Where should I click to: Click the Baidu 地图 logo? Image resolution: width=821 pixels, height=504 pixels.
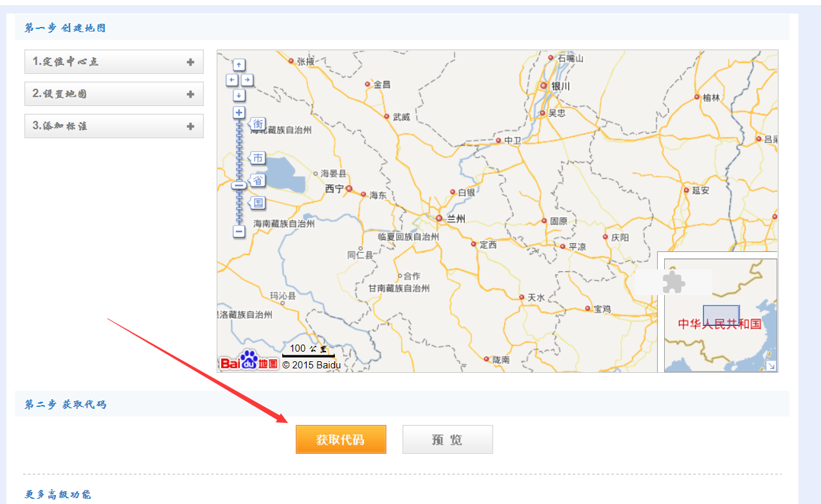(249, 361)
